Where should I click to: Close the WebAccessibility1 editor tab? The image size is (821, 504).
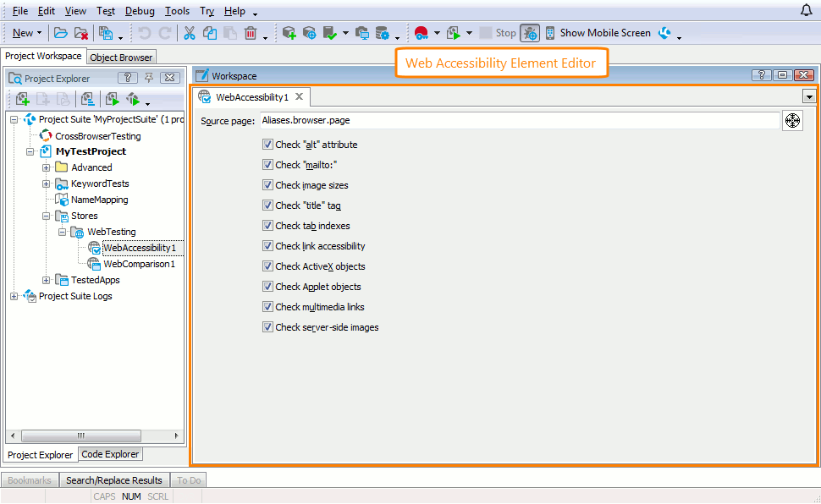point(299,96)
